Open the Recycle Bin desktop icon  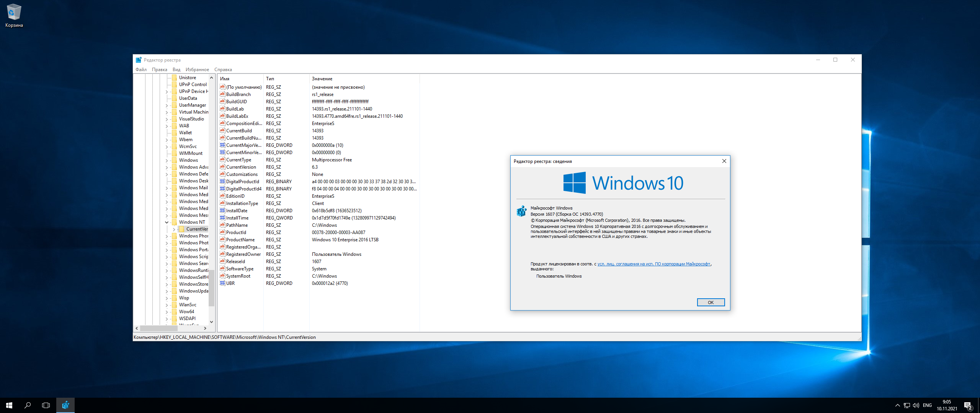[x=14, y=16]
